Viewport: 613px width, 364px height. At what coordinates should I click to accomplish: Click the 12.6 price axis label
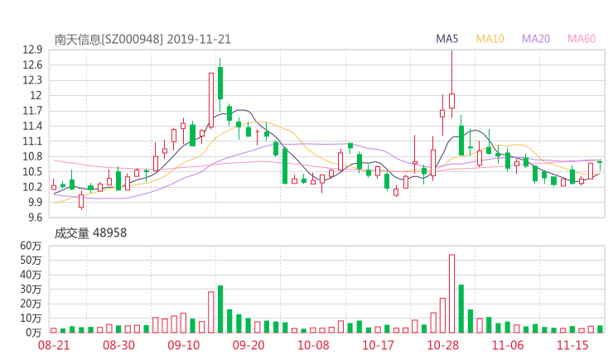point(32,65)
